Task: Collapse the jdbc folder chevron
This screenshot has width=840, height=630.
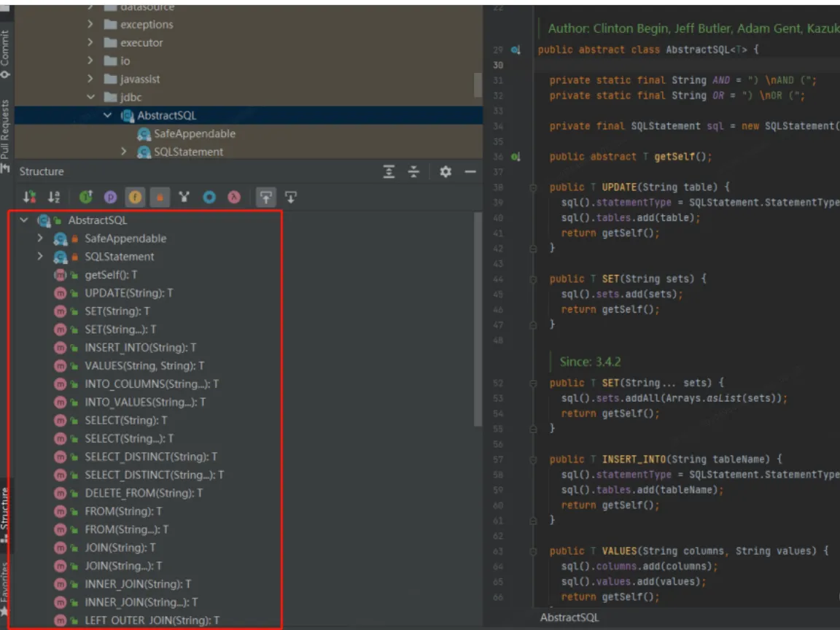Action: [90, 97]
